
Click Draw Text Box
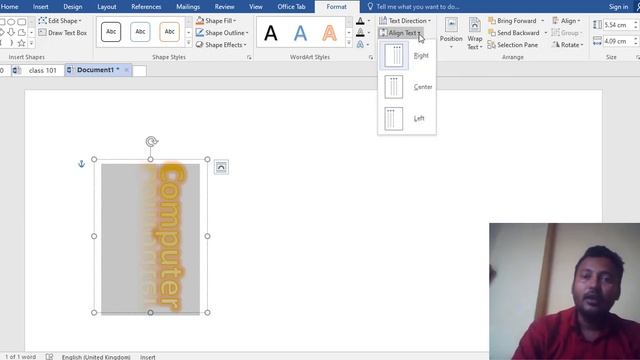coord(62,33)
